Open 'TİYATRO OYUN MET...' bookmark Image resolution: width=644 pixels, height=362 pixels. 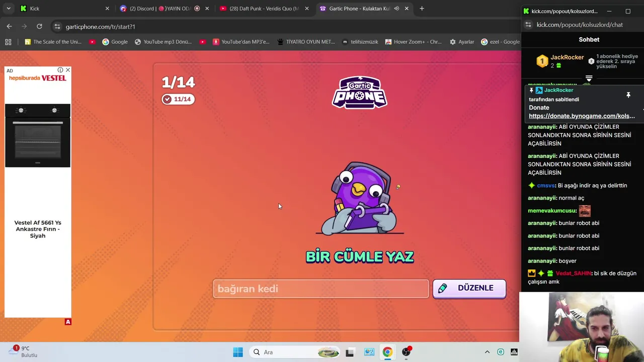point(306,42)
